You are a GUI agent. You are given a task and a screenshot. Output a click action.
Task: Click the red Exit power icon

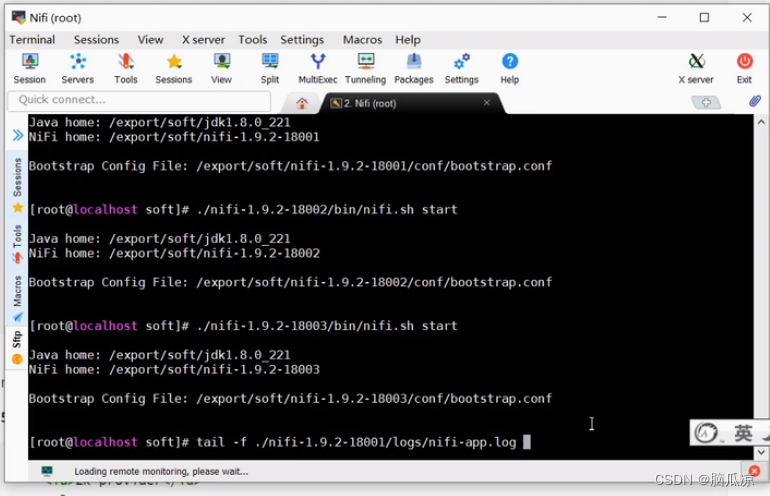tap(744, 68)
